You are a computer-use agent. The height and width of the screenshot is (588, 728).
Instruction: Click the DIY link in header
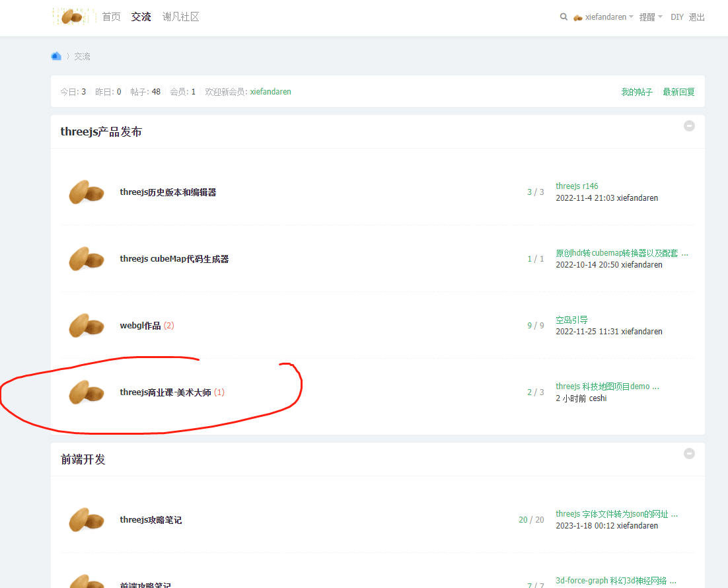[677, 17]
